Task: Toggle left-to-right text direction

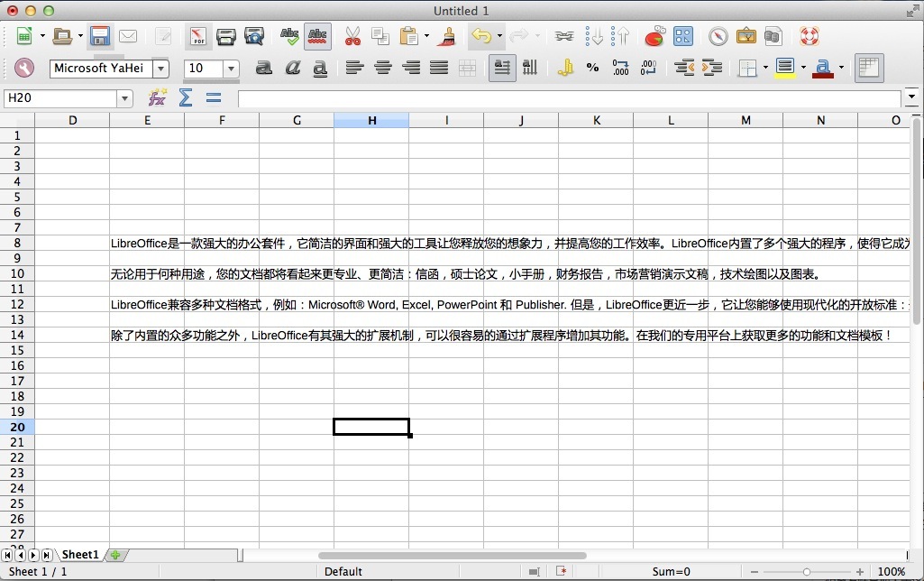Action: (x=502, y=68)
